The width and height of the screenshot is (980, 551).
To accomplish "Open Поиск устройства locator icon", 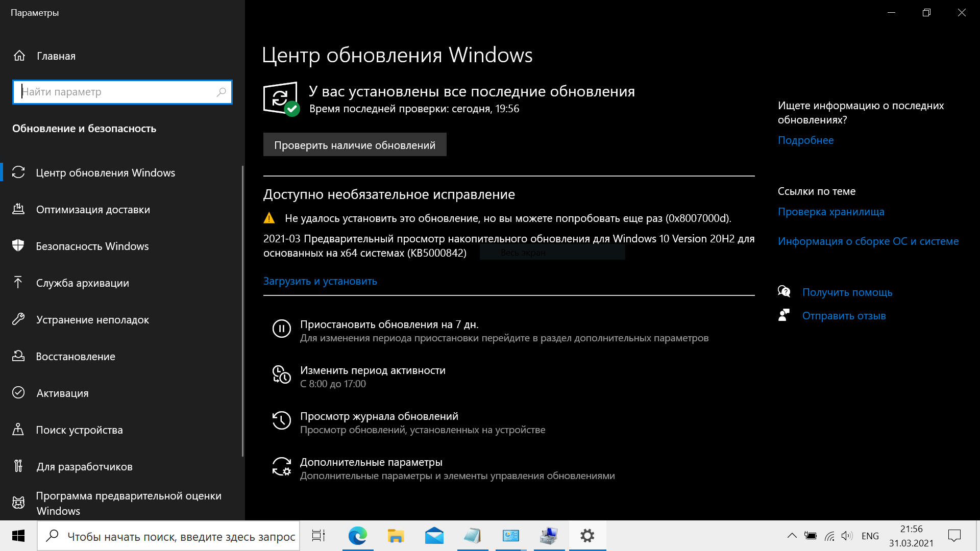I will click(x=18, y=430).
